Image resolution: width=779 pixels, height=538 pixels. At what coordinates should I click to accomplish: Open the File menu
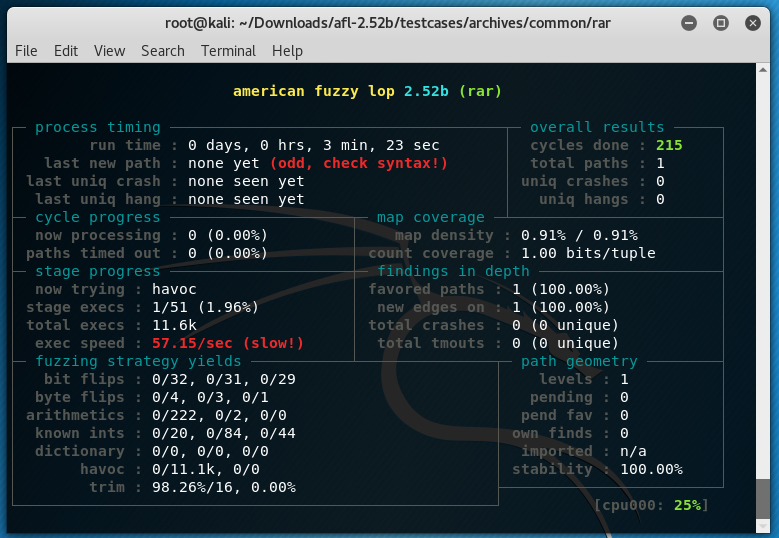pyautogui.click(x=26, y=51)
